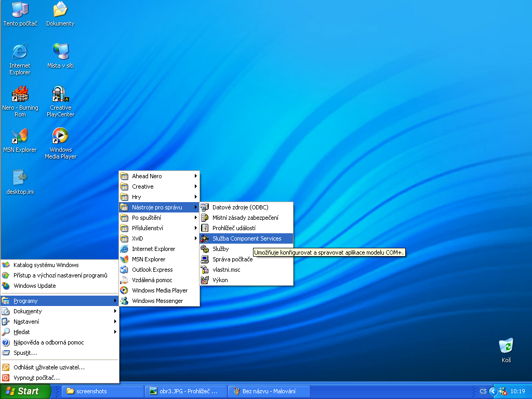
Task: Click Odhlásit uživatele uzivatel...
Action: coord(60,367)
